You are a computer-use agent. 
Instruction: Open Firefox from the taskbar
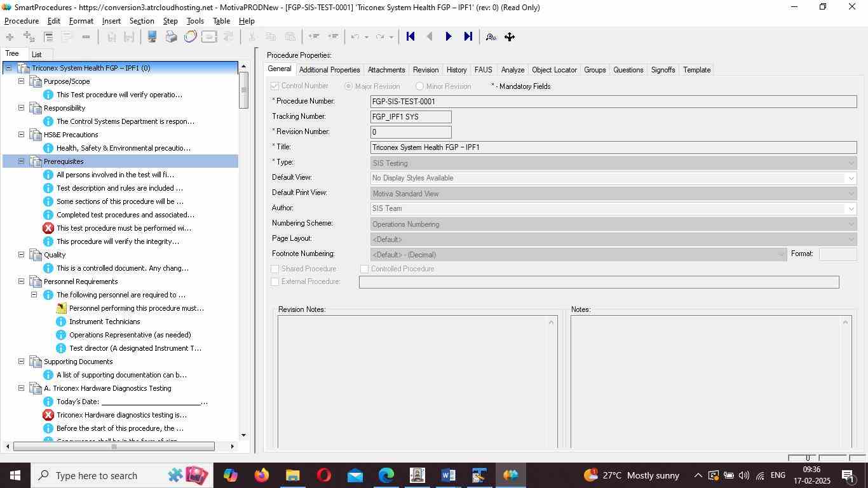261,475
